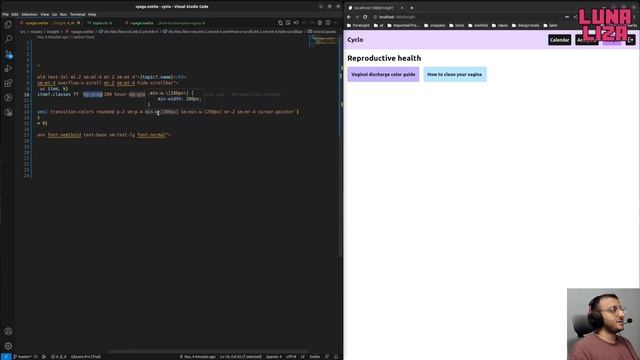This screenshot has width=640, height=360.
Task: Click the GitLens Pro (Trial) status item
Action: (x=86, y=356)
